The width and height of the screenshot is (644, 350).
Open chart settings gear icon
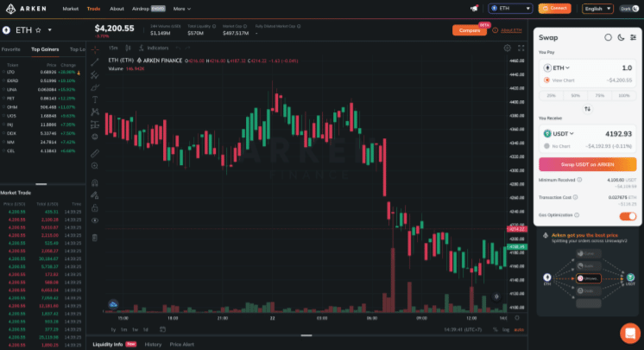508,48
